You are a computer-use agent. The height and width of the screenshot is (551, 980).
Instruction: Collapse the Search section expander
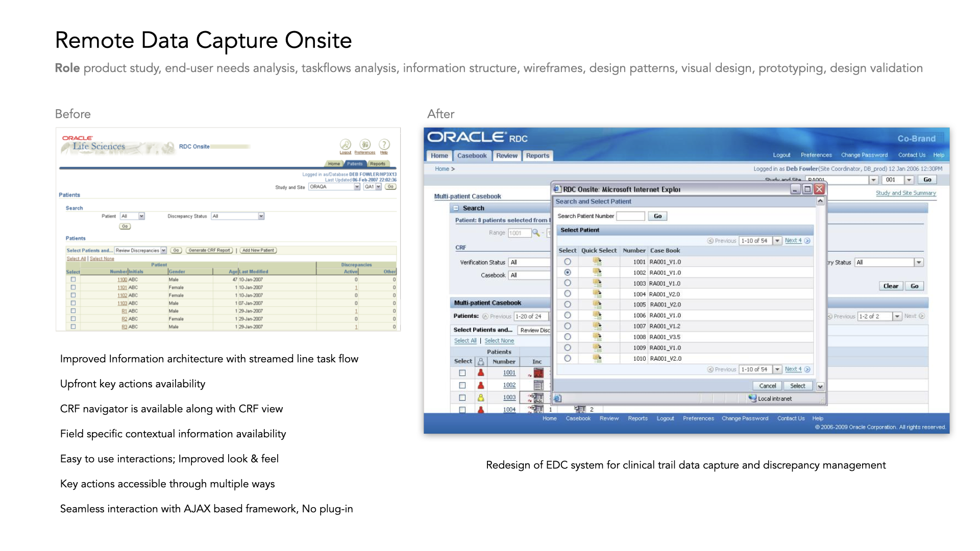[456, 208]
